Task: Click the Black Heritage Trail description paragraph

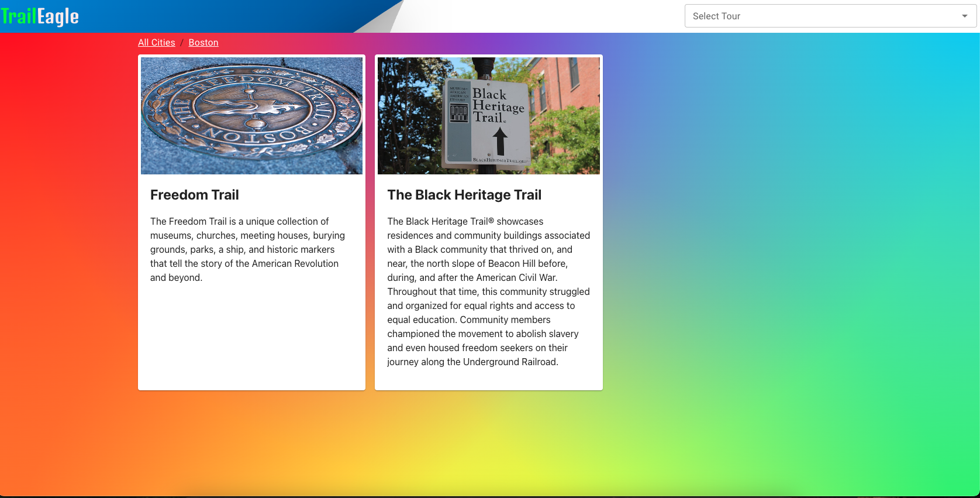Action: pos(489,291)
